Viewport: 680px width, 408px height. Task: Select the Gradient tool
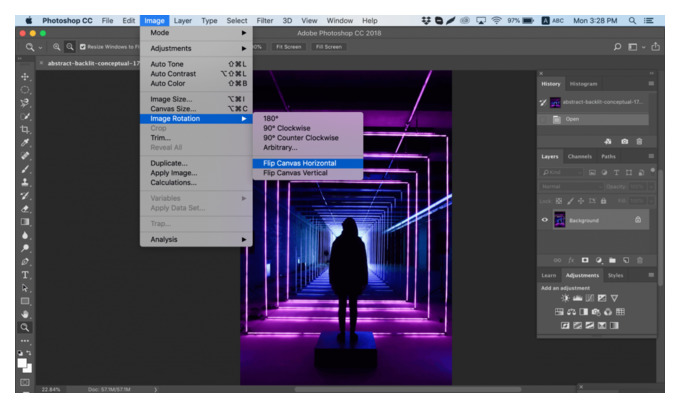click(x=25, y=222)
